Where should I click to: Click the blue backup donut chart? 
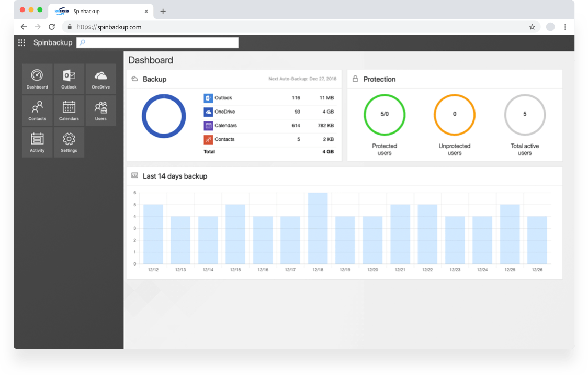click(x=164, y=116)
